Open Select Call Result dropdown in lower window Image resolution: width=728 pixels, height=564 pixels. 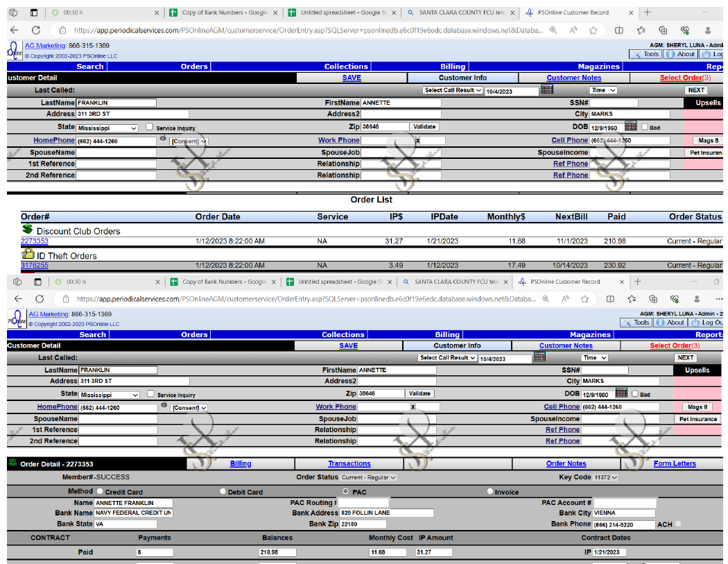(447, 358)
